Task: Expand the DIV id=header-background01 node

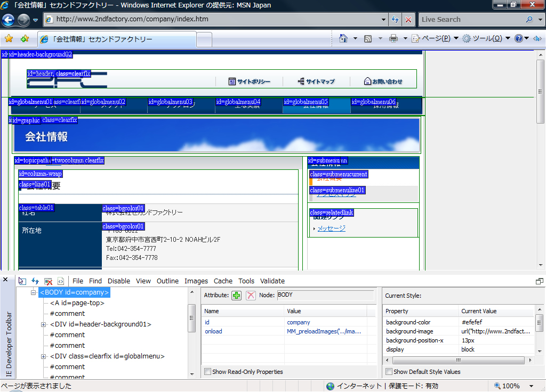Action: pyautogui.click(x=44, y=324)
